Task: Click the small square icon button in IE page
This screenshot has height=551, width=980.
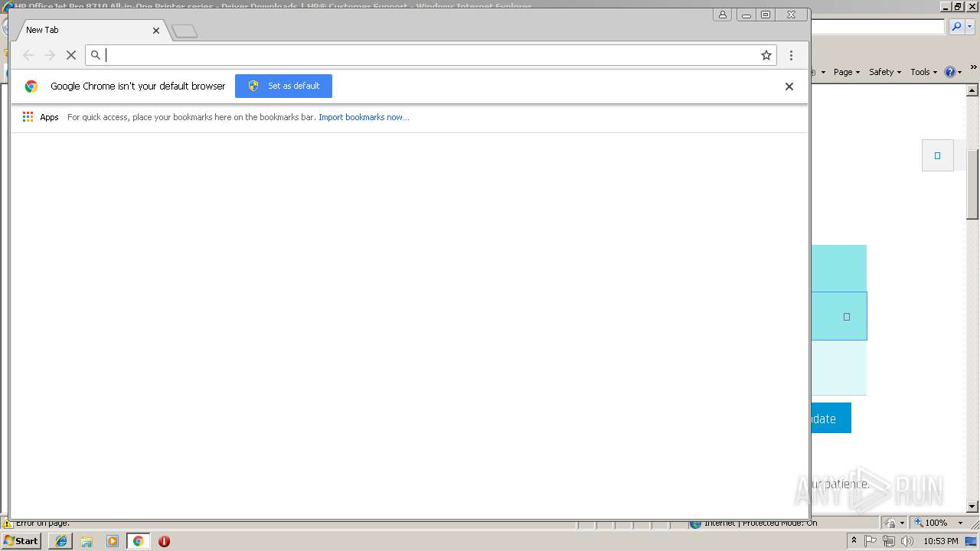Action: 937,155
